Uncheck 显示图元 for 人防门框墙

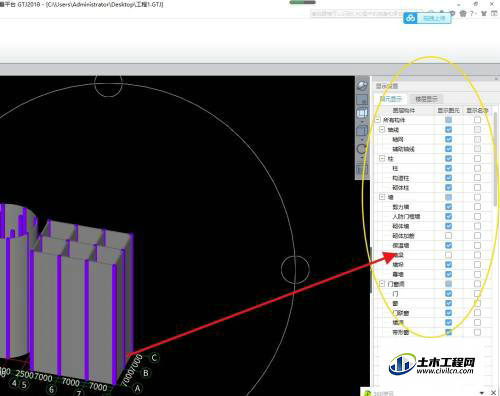[448, 216]
